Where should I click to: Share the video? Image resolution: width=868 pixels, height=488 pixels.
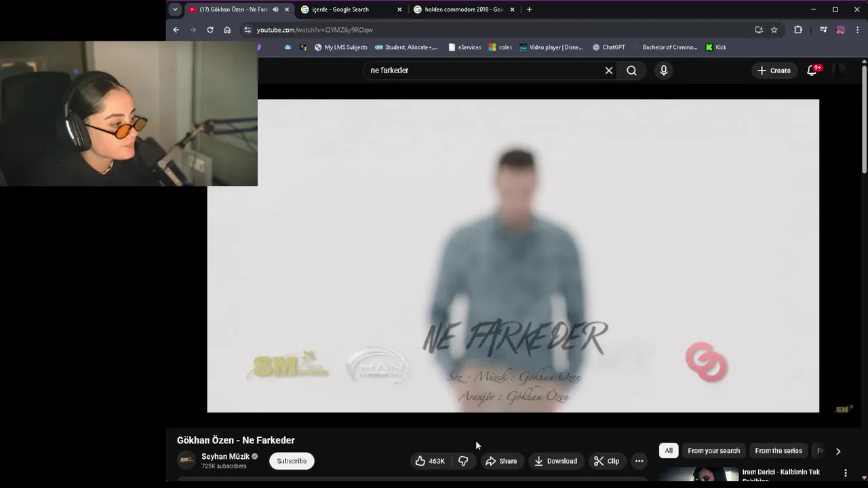pos(501,461)
